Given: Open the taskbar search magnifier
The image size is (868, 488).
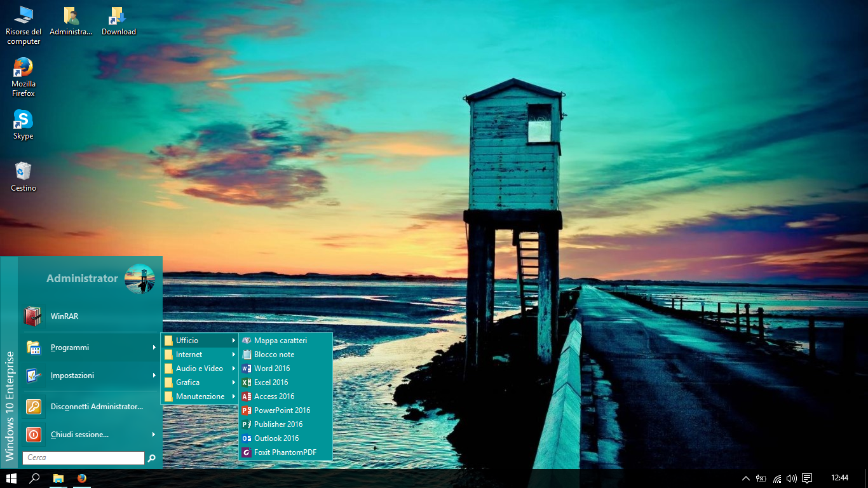Looking at the screenshot, I should tap(35, 478).
